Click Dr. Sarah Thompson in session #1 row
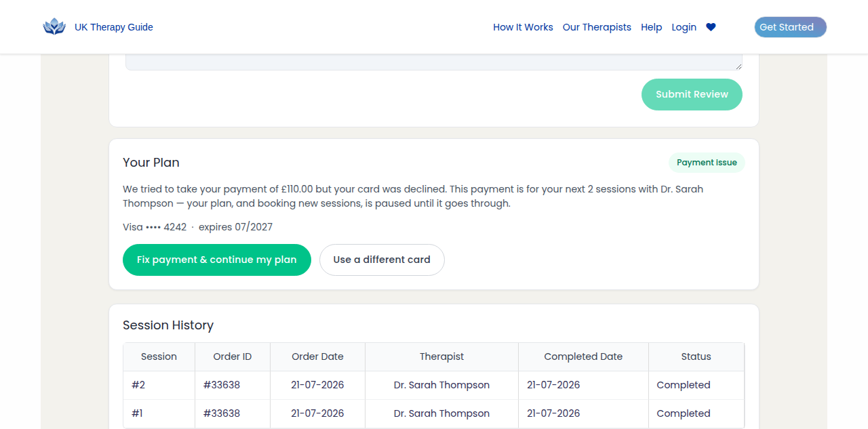This screenshot has width=868, height=429. click(x=441, y=413)
